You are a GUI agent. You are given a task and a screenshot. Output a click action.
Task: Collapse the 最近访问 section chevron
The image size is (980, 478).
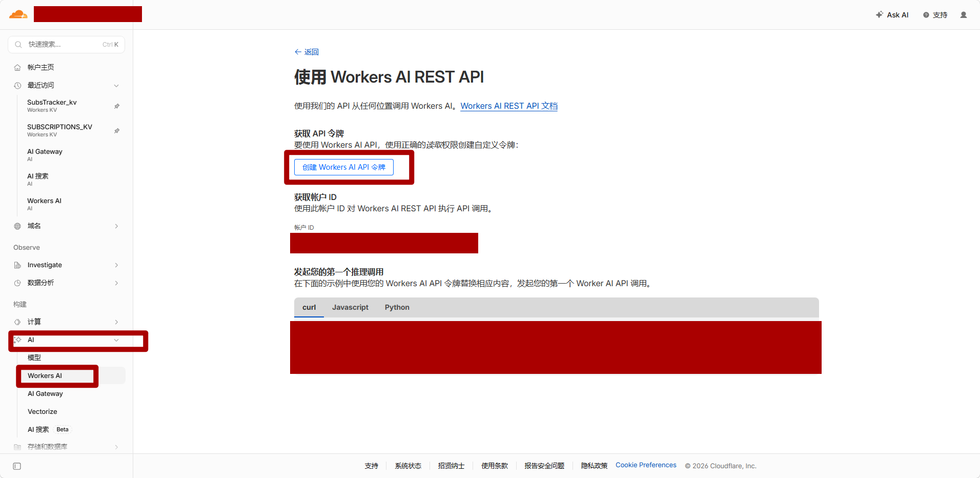click(116, 86)
